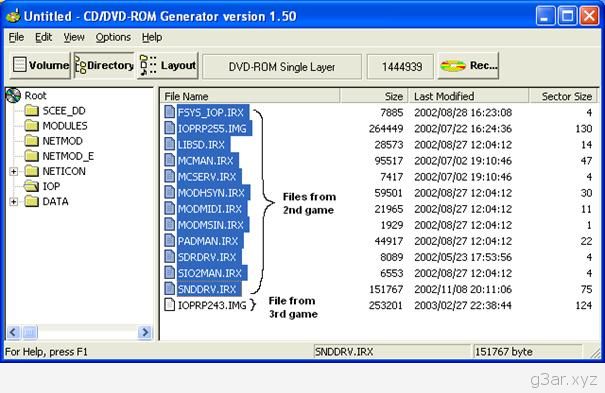Click the SIO2MAN.IRX file icon
Image resolution: width=605 pixels, height=393 pixels.
[x=169, y=273]
